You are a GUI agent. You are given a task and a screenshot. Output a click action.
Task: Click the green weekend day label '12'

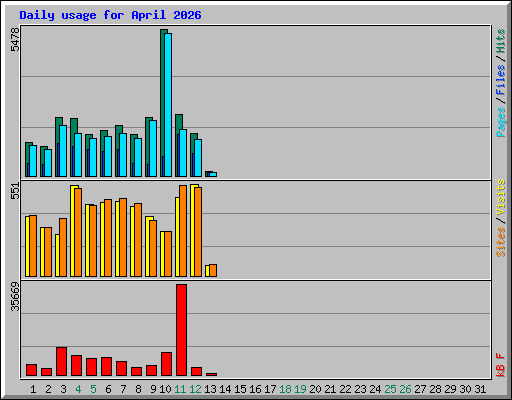[x=195, y=389]
